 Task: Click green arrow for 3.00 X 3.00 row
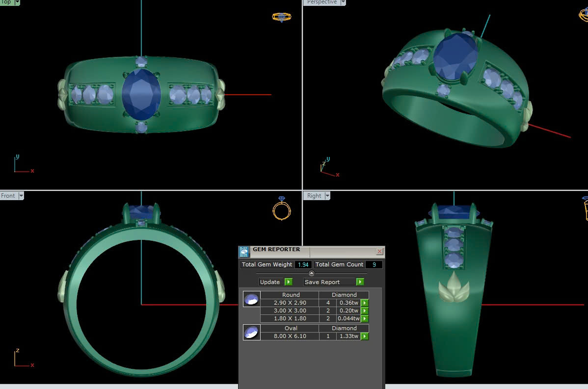click(365, 311)
